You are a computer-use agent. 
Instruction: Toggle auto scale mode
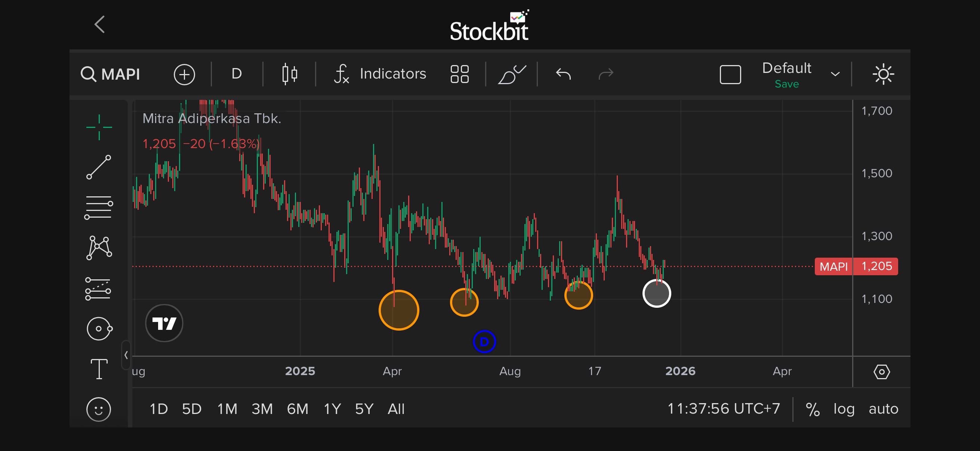883,409
